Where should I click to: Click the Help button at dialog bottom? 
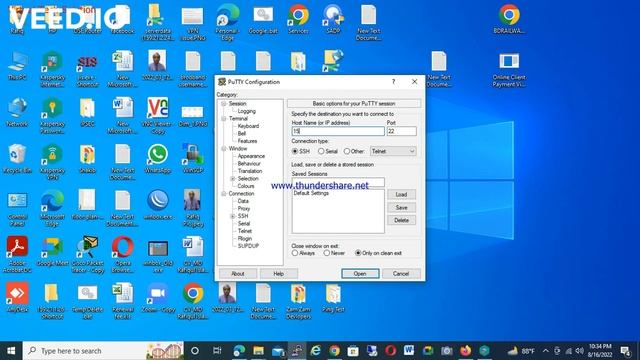[278, 273]
